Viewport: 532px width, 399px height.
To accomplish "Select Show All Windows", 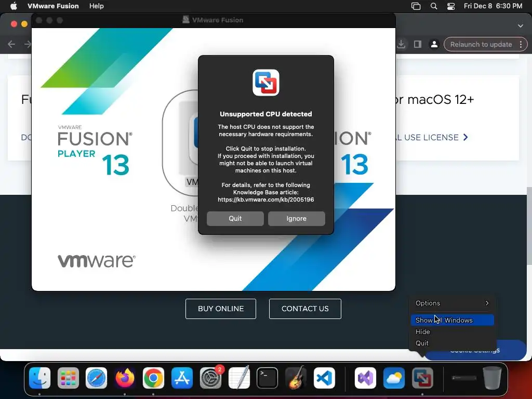I will [453, 320].
